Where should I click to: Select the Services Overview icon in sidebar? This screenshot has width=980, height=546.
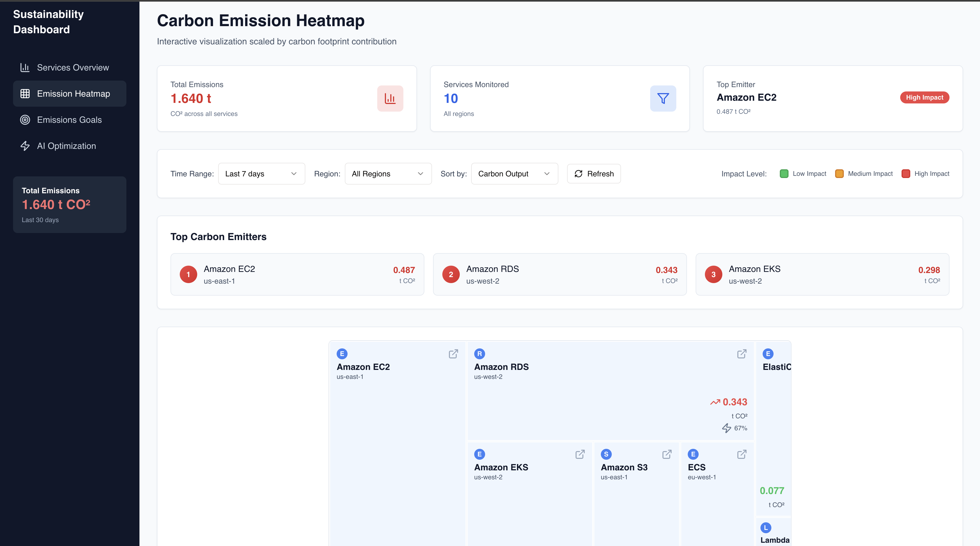(x=25, y=67)
